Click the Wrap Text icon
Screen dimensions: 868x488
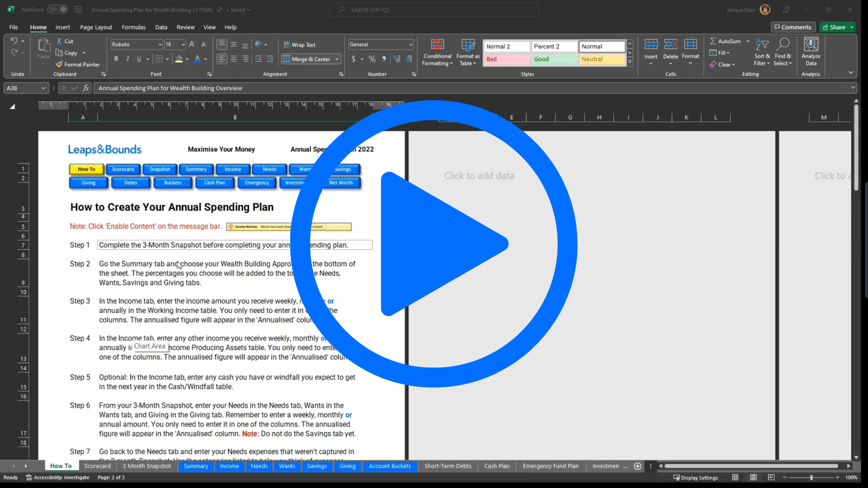(287, 45)
